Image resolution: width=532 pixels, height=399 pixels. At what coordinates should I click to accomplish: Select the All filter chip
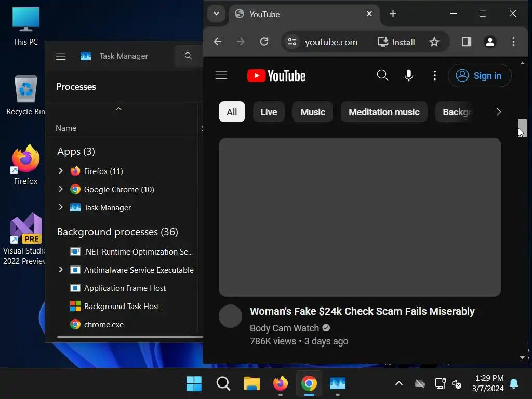[x=232, y=112]
